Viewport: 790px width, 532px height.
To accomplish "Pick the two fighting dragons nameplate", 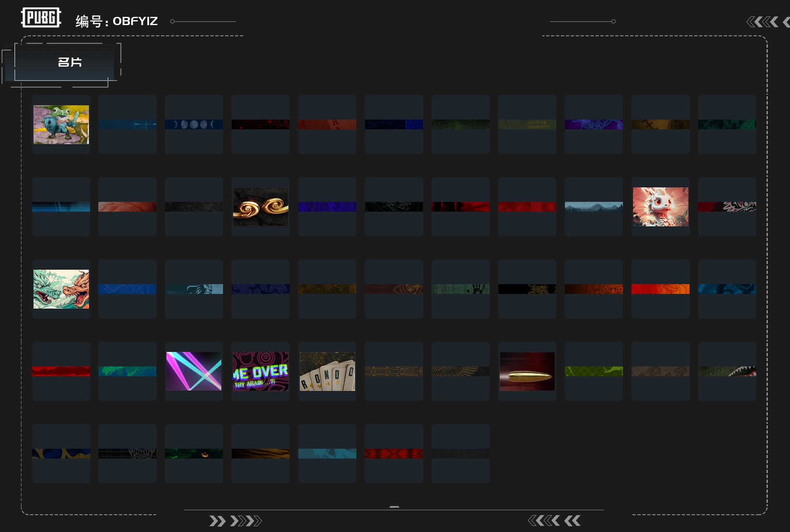I will (61, 289).
